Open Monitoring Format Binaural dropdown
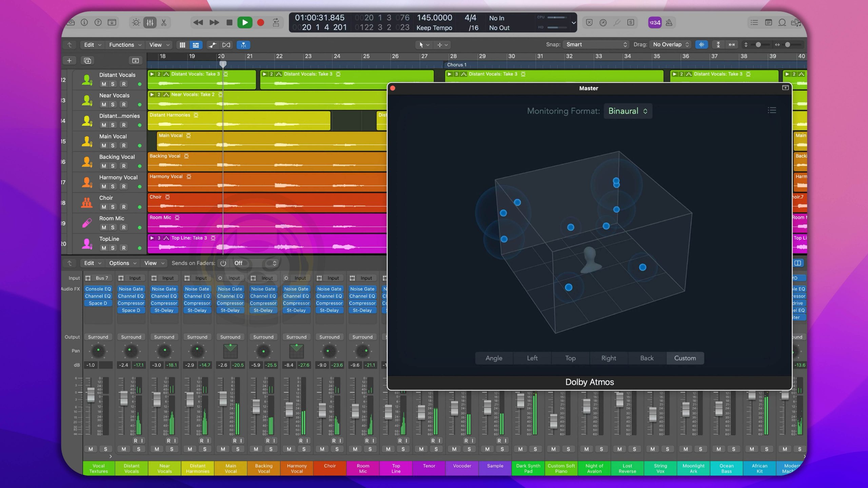The height and width of the screenshot is (488, 868). 628,111
